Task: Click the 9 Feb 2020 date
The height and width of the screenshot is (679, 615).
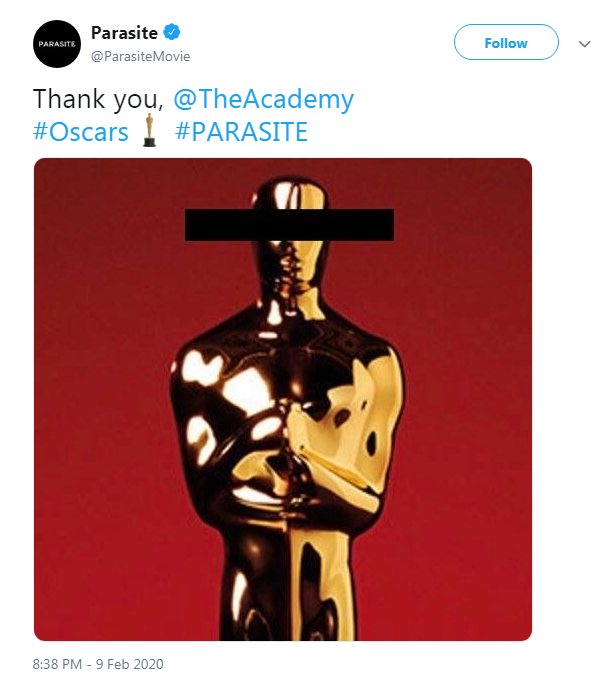Action: 130,664
